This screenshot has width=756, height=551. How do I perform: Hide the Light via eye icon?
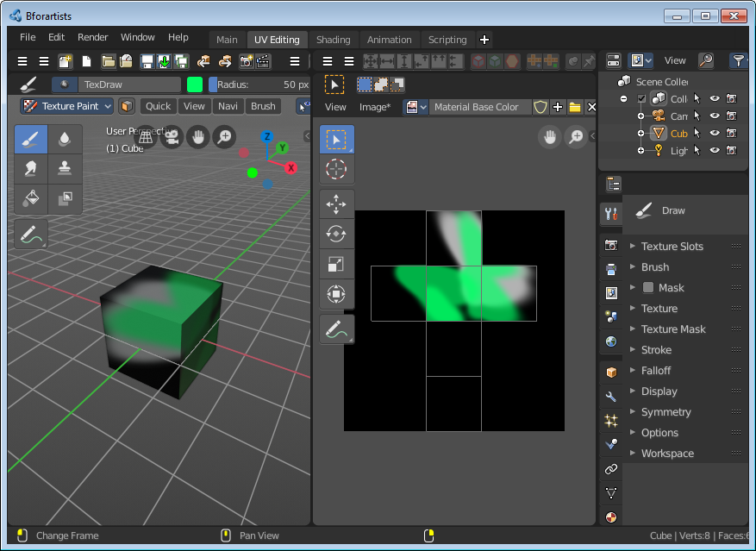pyautogui.click(x=715, y=151)
